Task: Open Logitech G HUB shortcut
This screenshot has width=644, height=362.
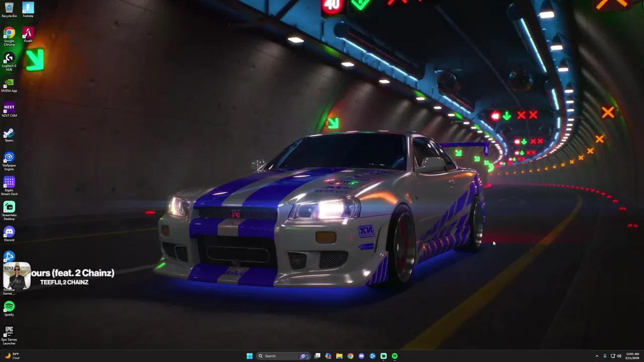Action: pos(9,61)
